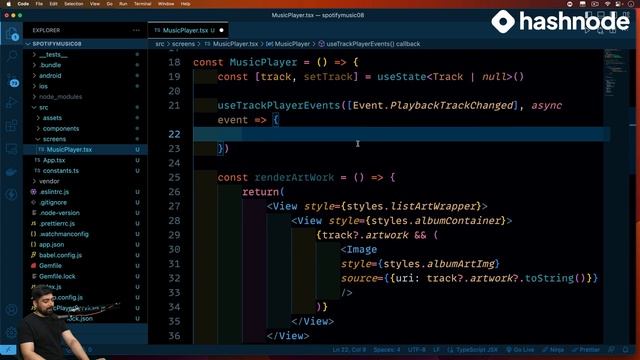
Task: Open the Gemfile with red ruby icon
Action: click(86, 266)
